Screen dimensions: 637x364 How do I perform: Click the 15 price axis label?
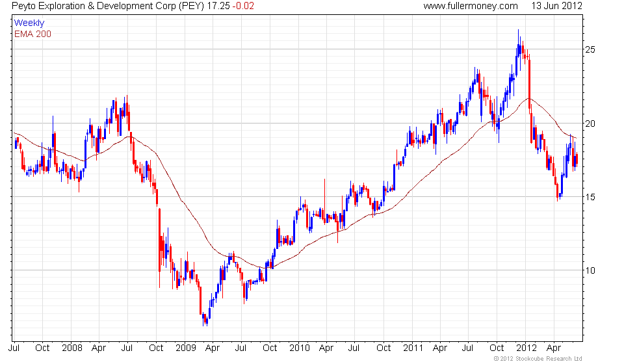click(x=590, y=197)
